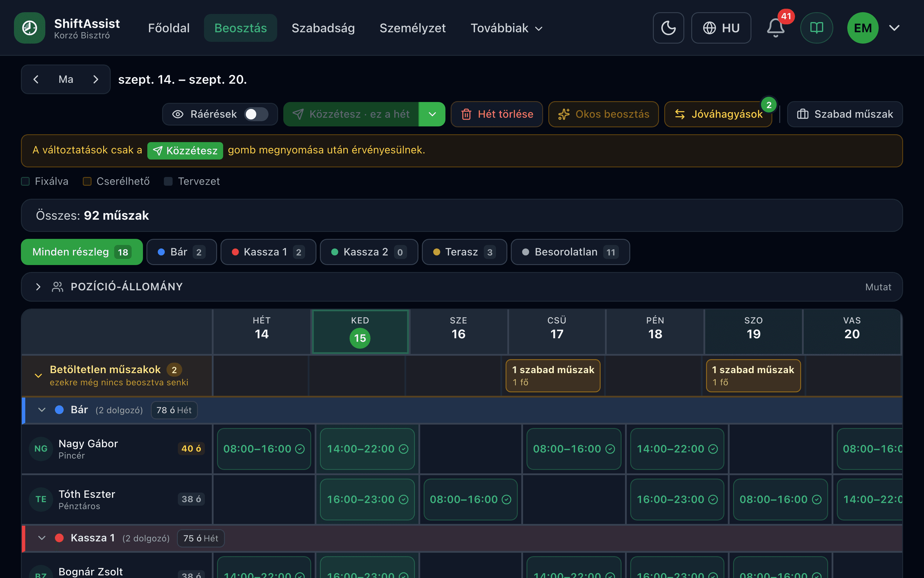Click the green Közzétesz badge in banner

point(185,151)
